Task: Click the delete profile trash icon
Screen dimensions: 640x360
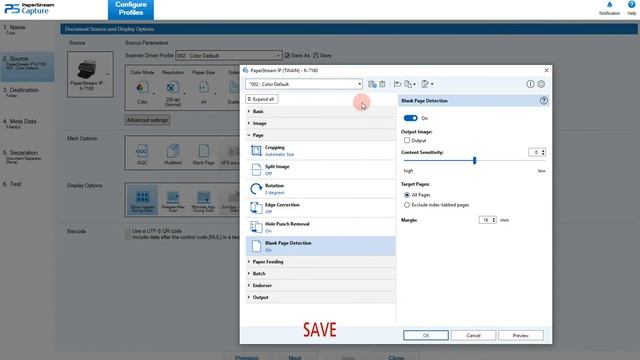Action: pos(382,84)
